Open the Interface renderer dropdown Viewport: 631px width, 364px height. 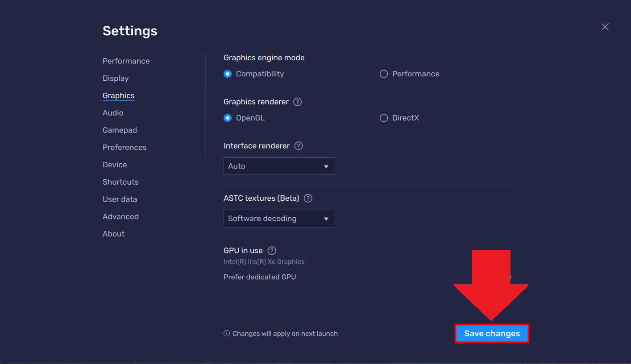pyautogui.click(x=279, y=165)
